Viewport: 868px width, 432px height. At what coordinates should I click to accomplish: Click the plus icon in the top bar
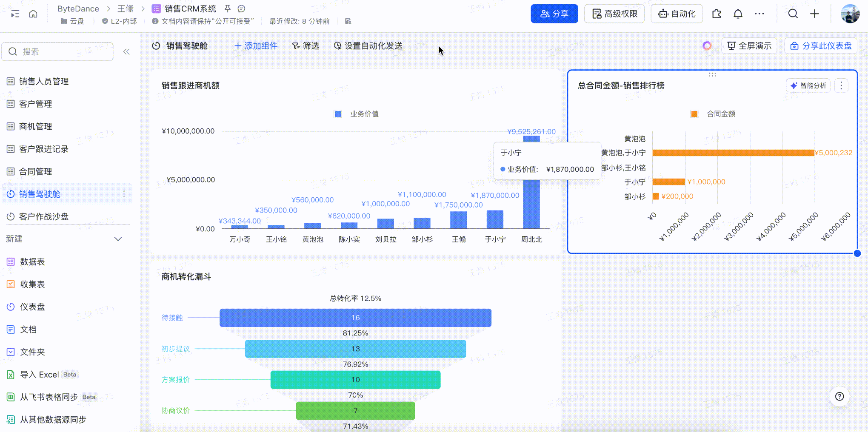[814, 14]
